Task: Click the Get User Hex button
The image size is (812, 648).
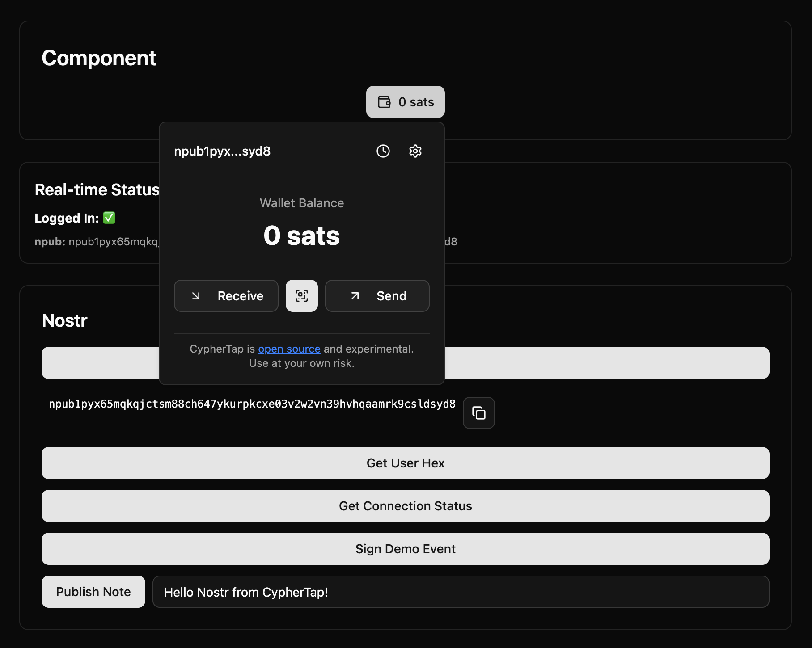Action: point(405,463)
